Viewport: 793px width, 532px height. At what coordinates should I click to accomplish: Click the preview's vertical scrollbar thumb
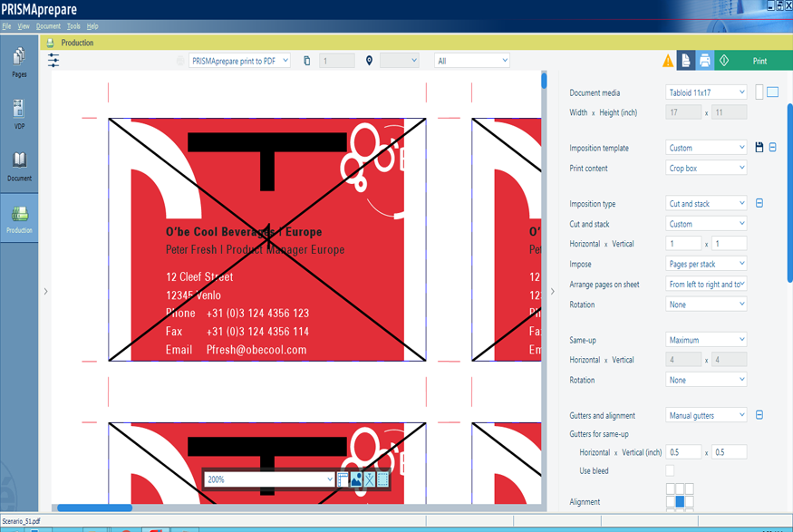coord(544,81)
